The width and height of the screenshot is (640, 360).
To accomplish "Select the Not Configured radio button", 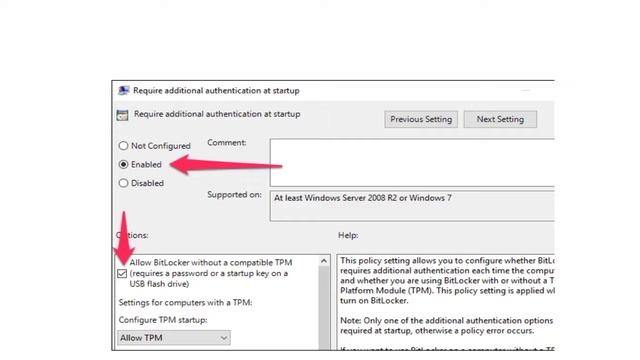I will coord(123,146).
